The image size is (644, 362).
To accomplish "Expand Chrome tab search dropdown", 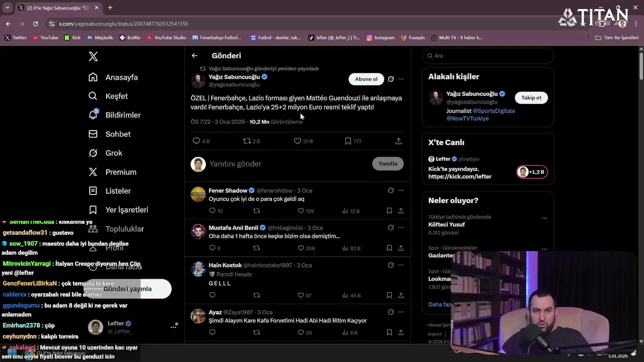I will point(7,8).
